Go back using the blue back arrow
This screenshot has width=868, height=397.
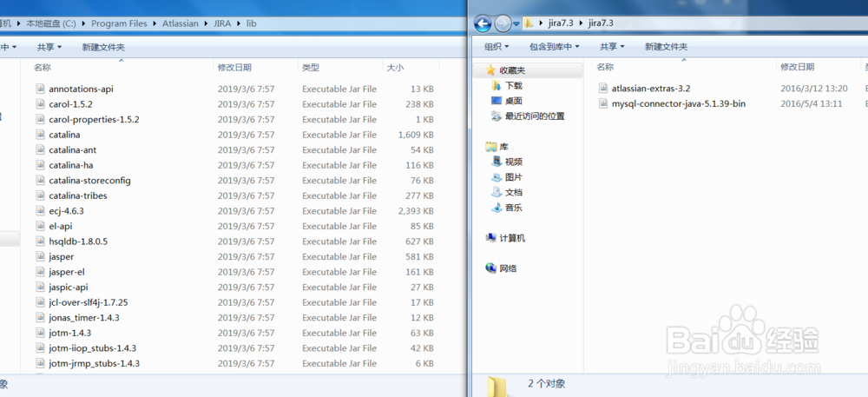click(x=483, y=23)
